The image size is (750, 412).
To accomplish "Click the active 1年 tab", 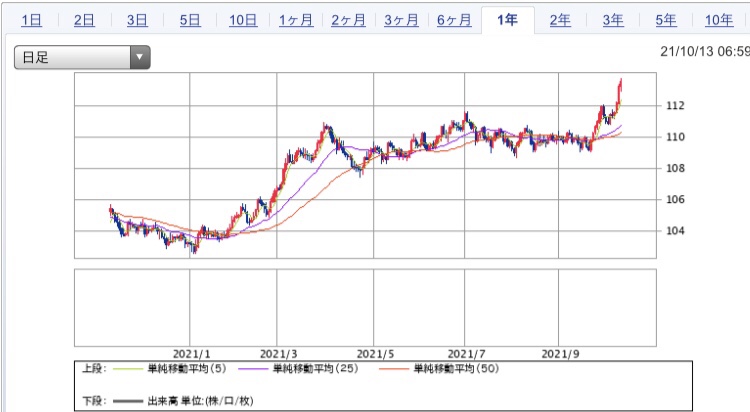I will (507, 20).
